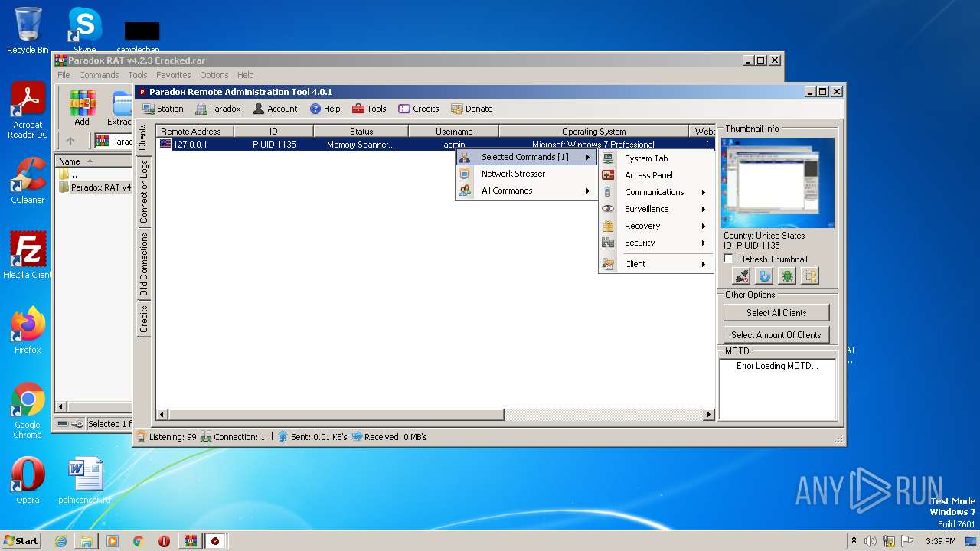Viewport: 980px width, 551px height.
Task: Expand the Security submenu
Action: (x=655, y=243)
